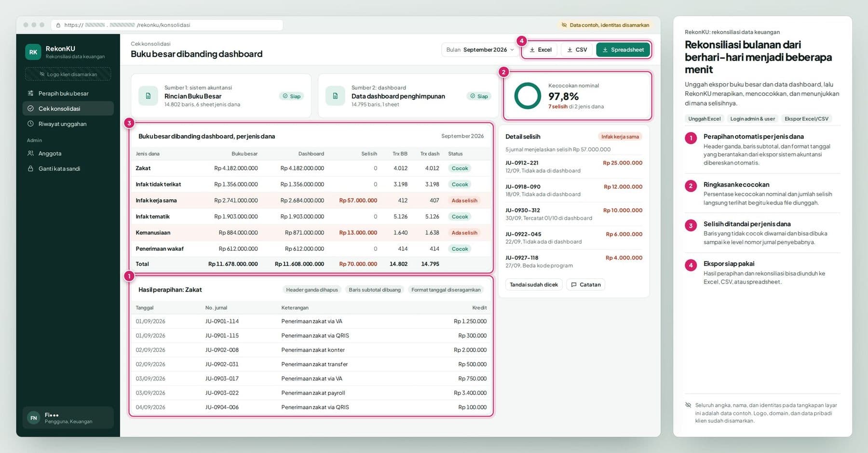The image size is (868, 453).
Task: Open Perapih buku besar in sidebar
Action: [x=68, y=93]
